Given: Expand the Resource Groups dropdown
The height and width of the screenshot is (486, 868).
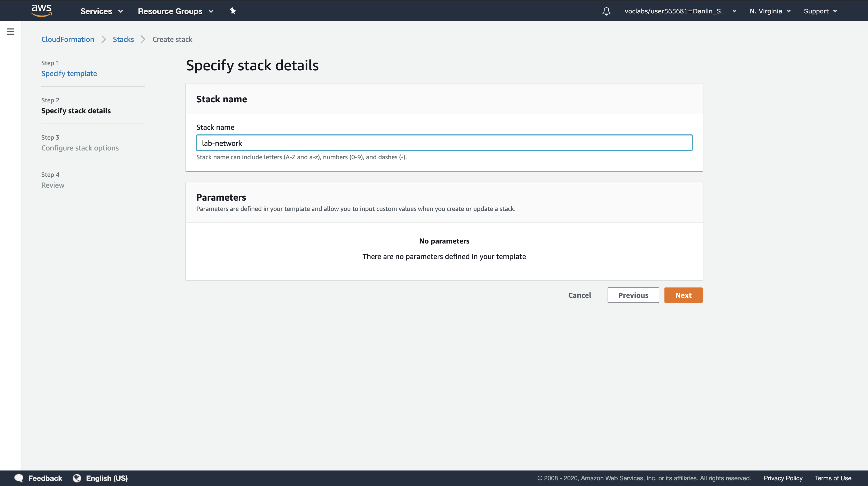Looking at the screenshot, I should pyautogui.click(x=175, y=11).
